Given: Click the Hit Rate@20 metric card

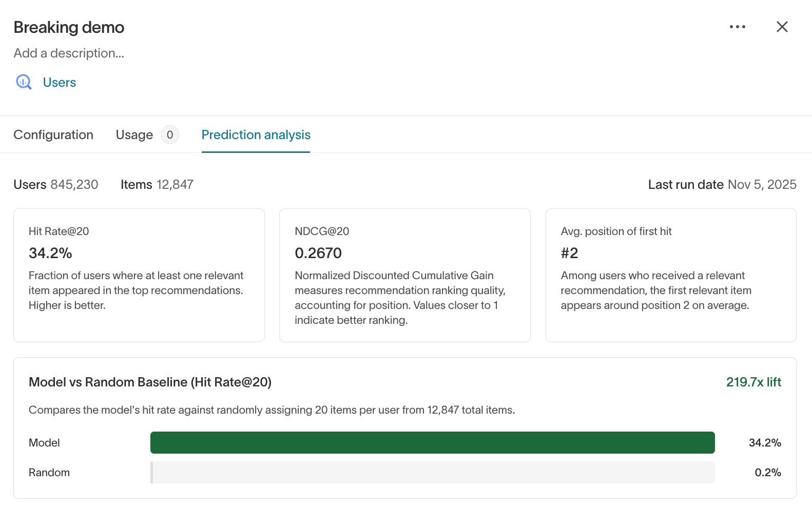Looking at the screenshot, I should (x=139, y=275).
